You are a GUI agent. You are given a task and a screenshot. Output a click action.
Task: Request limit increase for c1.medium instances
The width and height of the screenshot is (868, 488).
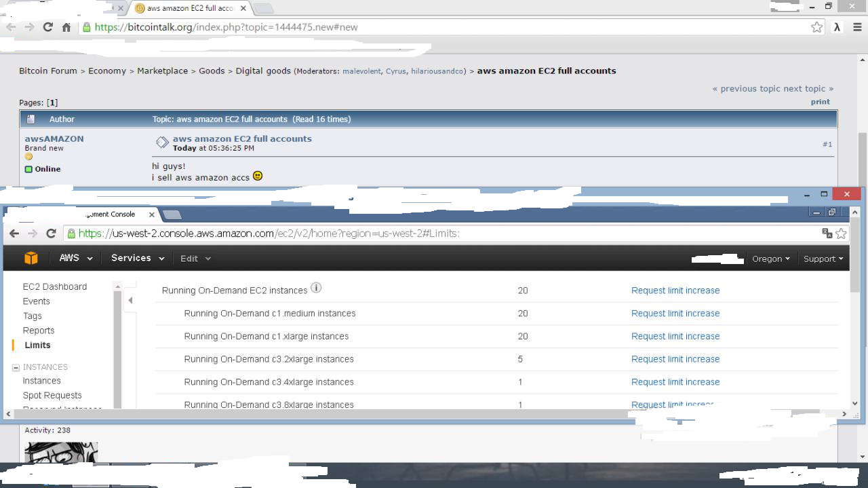675,314
